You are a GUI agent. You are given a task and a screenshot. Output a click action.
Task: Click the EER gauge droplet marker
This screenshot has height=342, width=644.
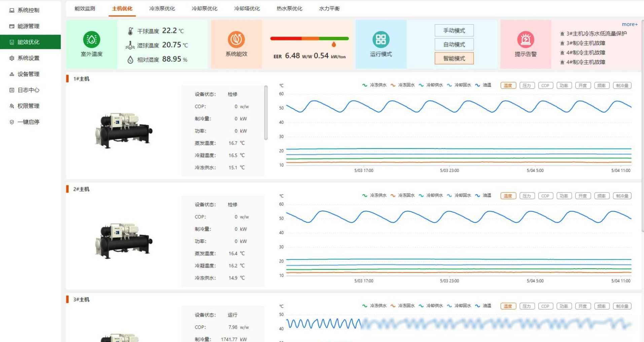(334, 44)
